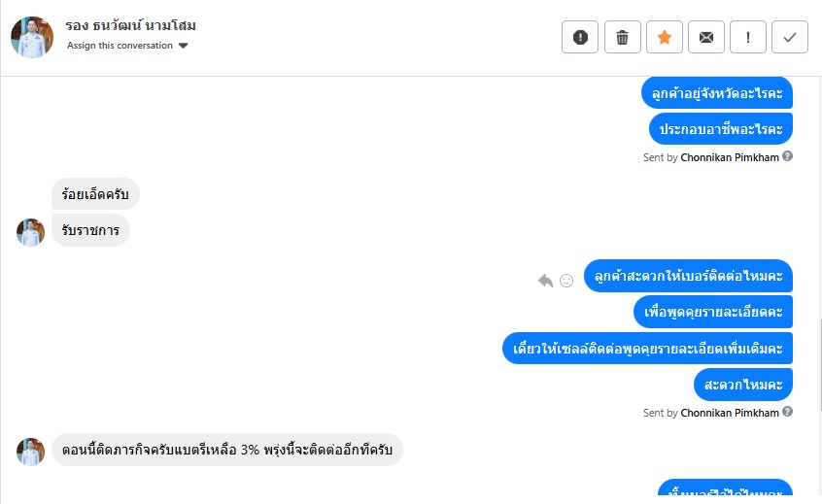The image size is (822, 504).
Task: Click help icon below ประกอบอาชีพอะไรคะ message
Action: [x=788, y=156]
